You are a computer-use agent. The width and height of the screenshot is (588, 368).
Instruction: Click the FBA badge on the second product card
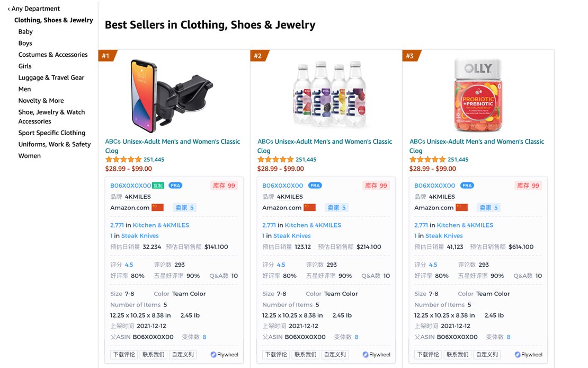[315, 186]
